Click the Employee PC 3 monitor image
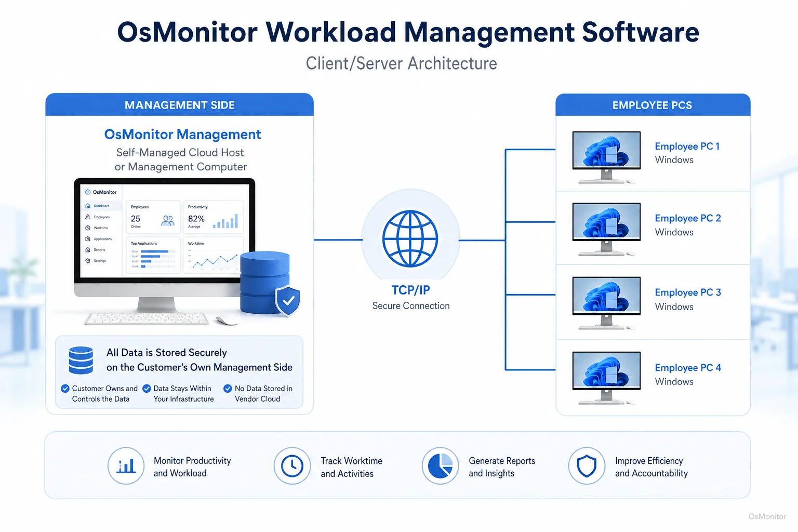The height and width of the screenshot is (532, 798). pyautogui.click(x=606, y=303)
